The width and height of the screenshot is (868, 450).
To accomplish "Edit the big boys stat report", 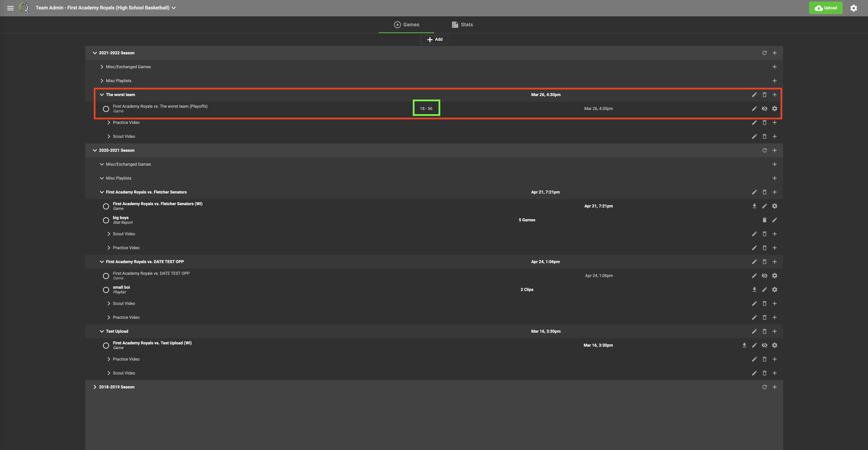I will [775, 220].
